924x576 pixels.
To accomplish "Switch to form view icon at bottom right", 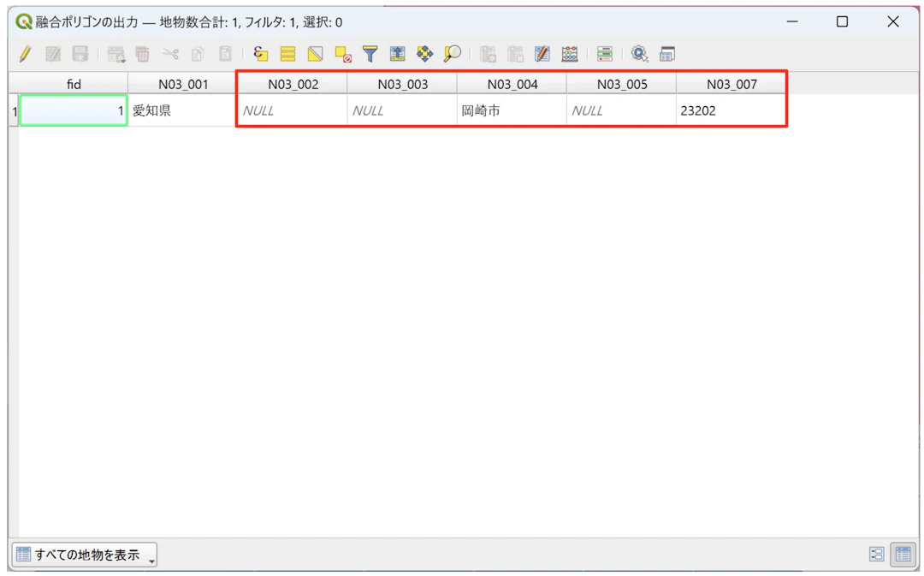I will (877, 555).
